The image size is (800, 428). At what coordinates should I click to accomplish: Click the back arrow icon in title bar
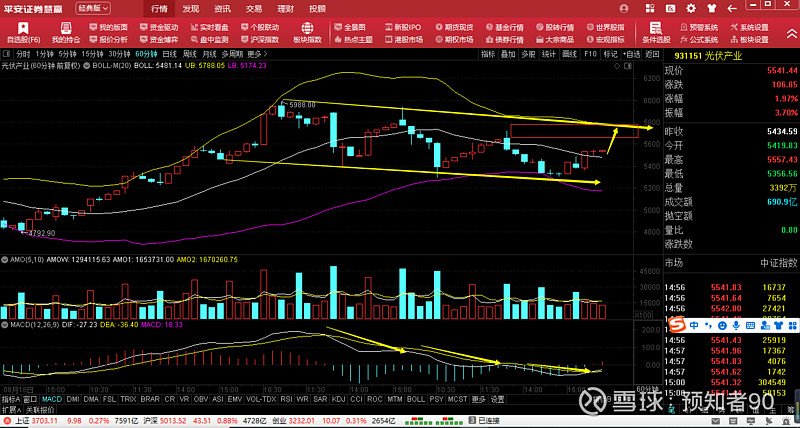click(x=732, y=9)
